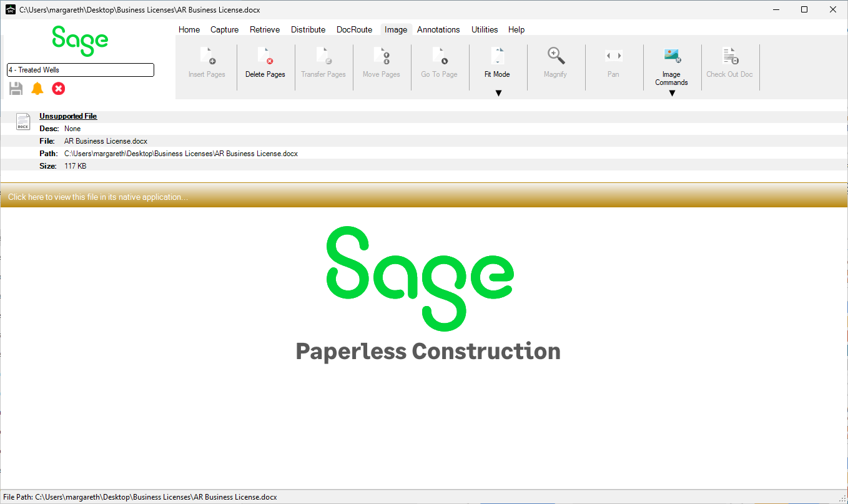Expand the Fit Mode dropdown arrow
Image resolution: width=848 pixels, height=504 pixels.
click(x=498, y=94)
